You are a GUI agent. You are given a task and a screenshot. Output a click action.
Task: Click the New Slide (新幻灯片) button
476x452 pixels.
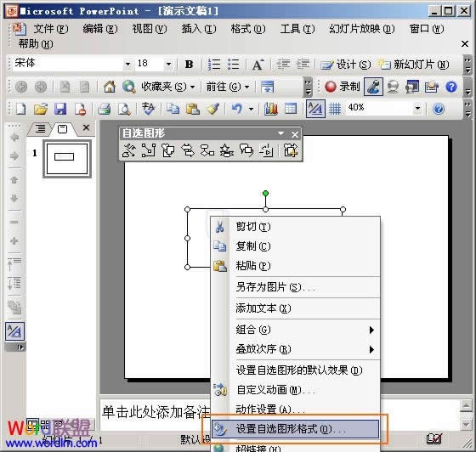[413, 65]
